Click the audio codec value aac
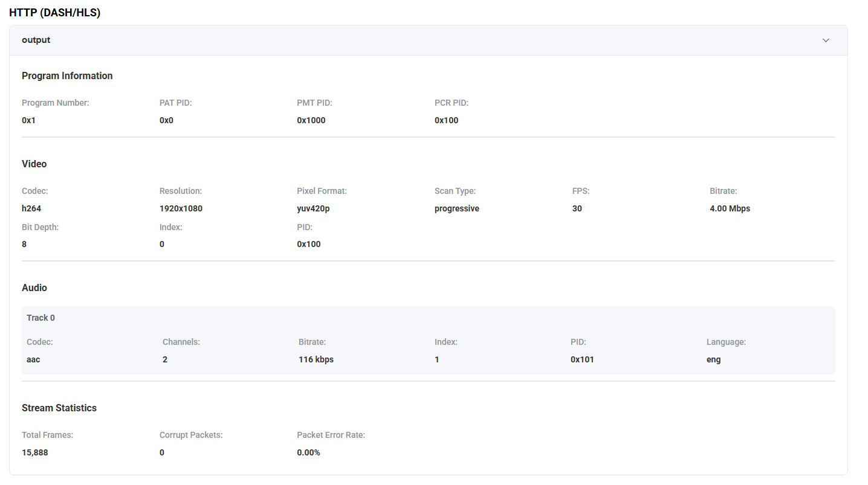The image size is (868, 485). pos(33,359)
